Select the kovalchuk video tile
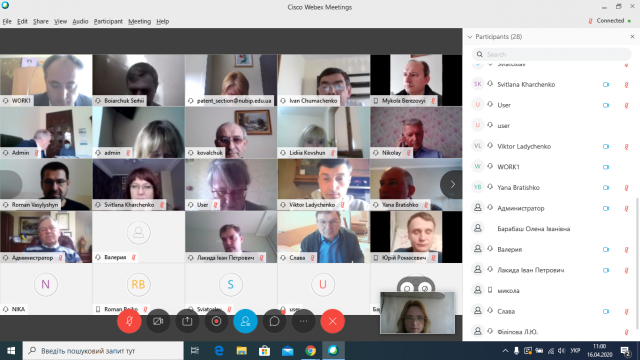 click(x=231, y=132)
